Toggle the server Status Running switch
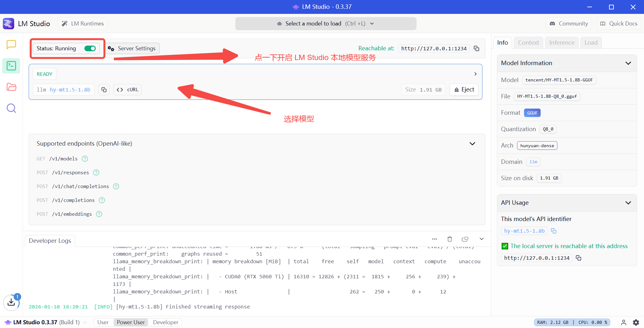Screen dimensions: 644x328 (x=90, y=48)
